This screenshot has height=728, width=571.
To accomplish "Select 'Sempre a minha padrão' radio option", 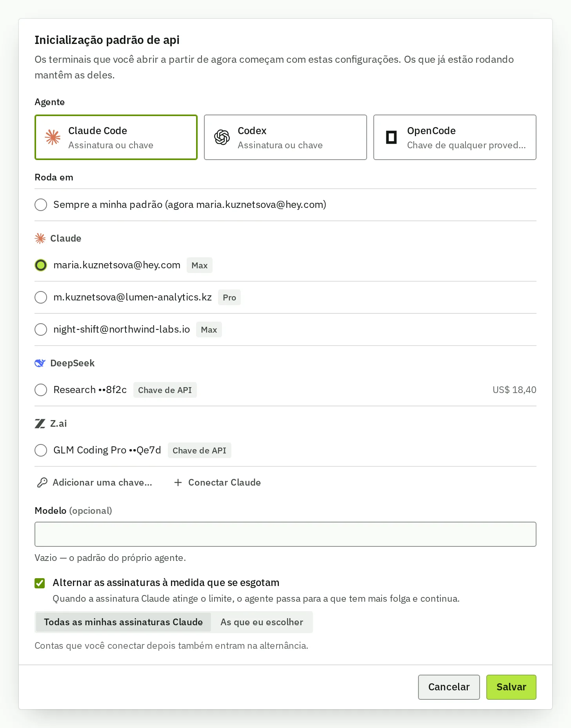I will pyautogui.click(x=41, y=205).
